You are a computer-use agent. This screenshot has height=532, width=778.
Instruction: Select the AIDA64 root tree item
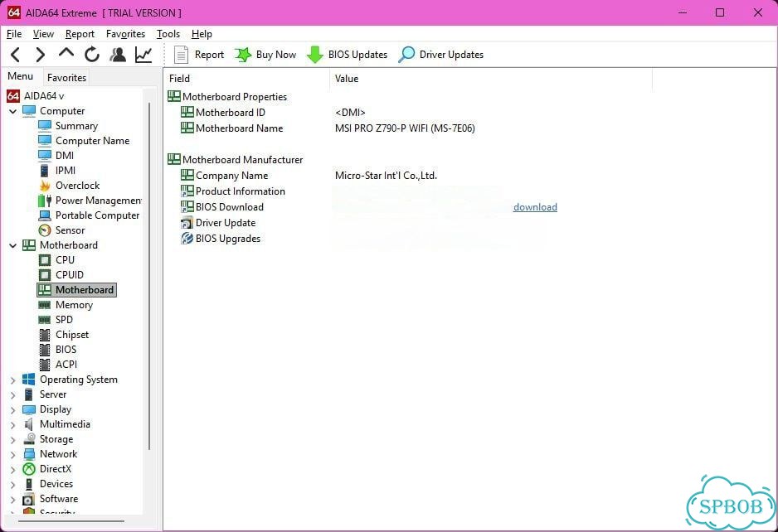pos(36,95)
